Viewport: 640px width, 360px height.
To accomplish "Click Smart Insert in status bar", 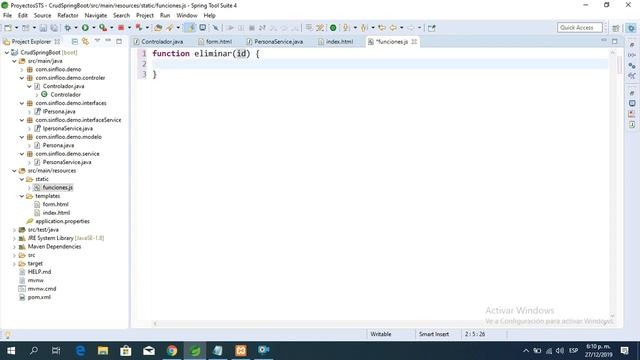I will point(433,334).
